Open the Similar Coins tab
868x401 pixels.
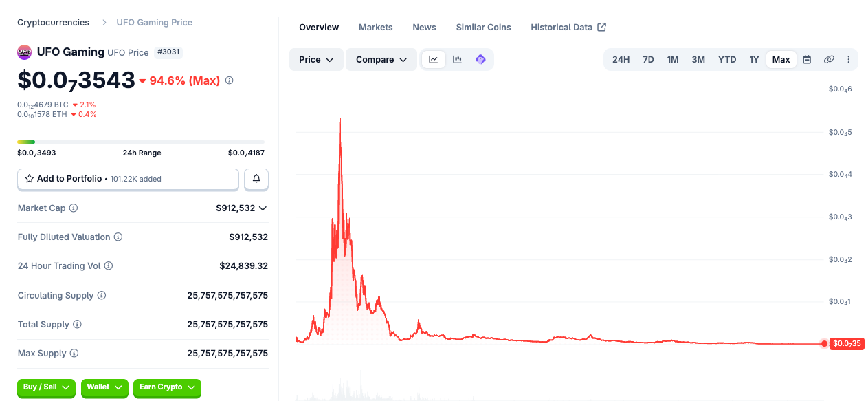[483, 28]
